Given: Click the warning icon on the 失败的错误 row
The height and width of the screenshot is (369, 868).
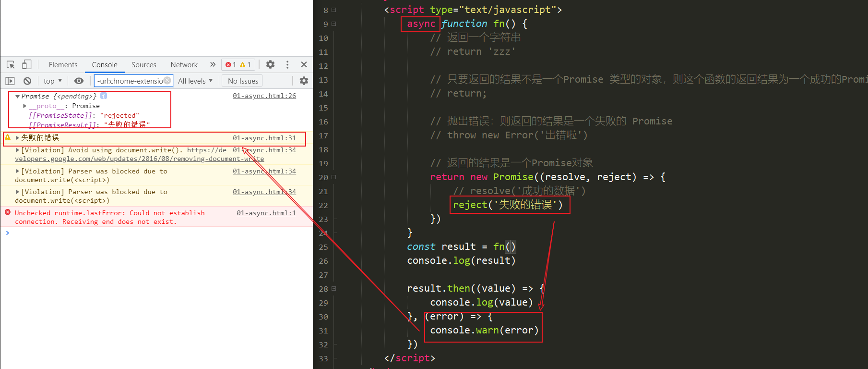Looking at the screenshot, I should coord(8,137).
